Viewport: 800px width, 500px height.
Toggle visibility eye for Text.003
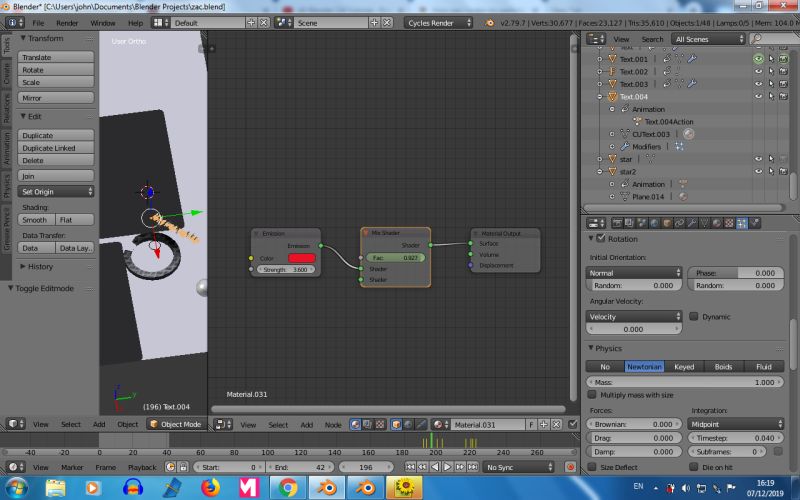click(x=758, y=84)
